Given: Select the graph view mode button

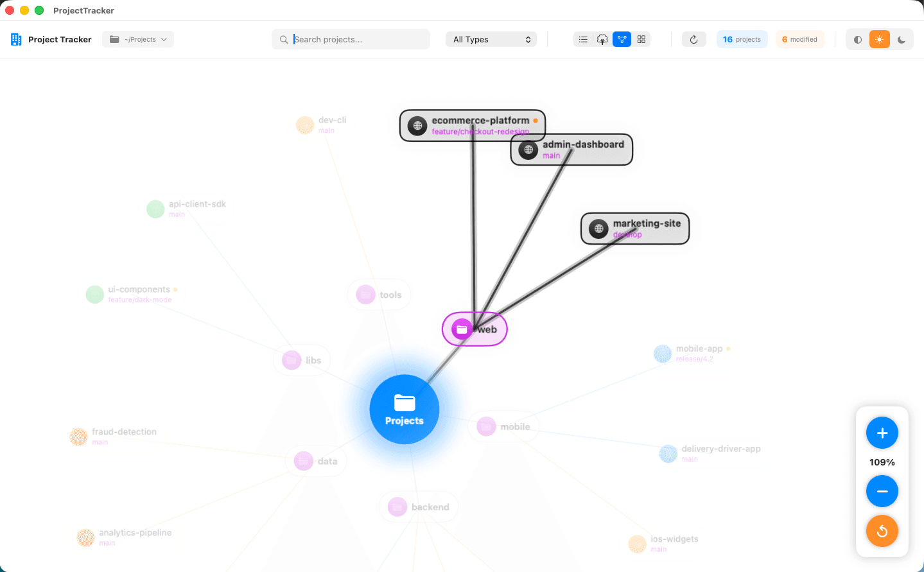Looking at the screenshot, I should [x=622, y=39].
